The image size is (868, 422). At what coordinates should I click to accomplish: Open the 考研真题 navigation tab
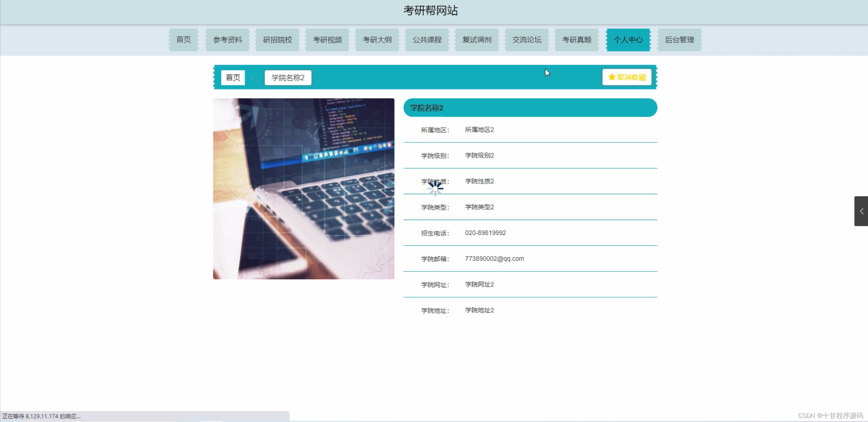coord(576,40)
